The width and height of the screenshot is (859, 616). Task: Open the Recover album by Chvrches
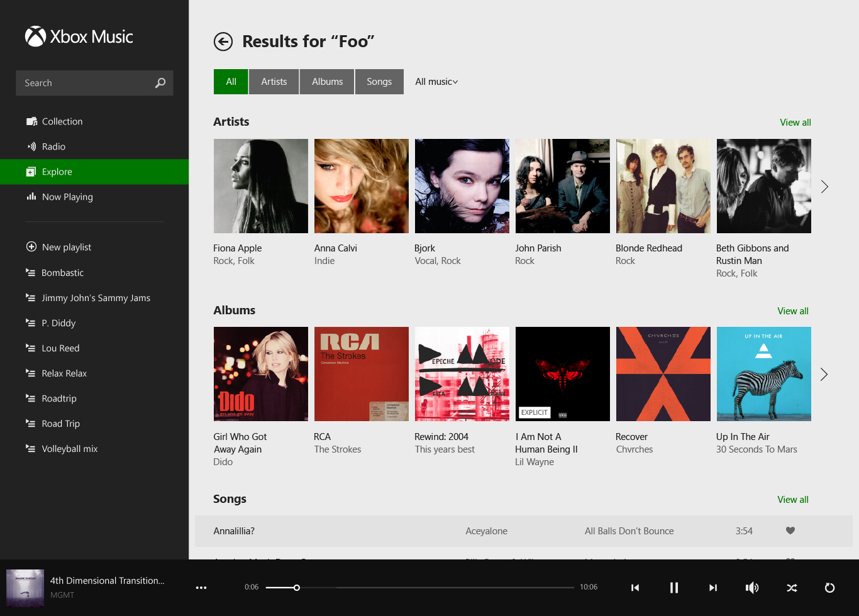coord(663,374)
